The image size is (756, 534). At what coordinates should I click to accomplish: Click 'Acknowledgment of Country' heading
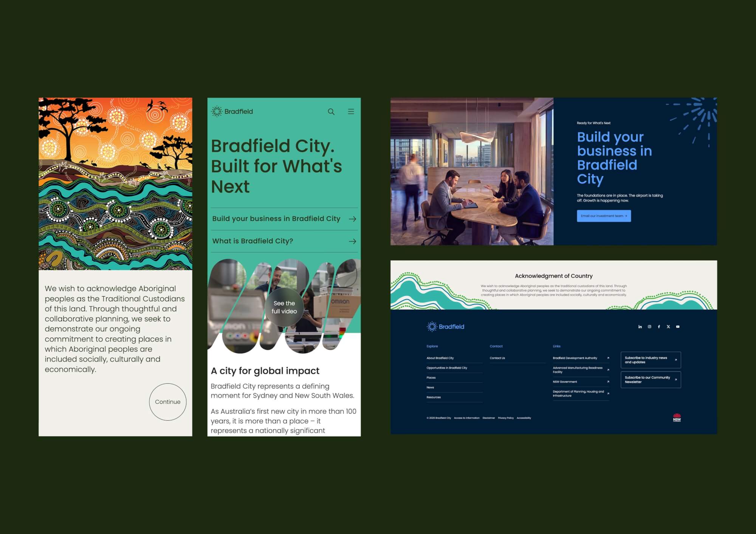pyautogui.click(x=553, y=276)
